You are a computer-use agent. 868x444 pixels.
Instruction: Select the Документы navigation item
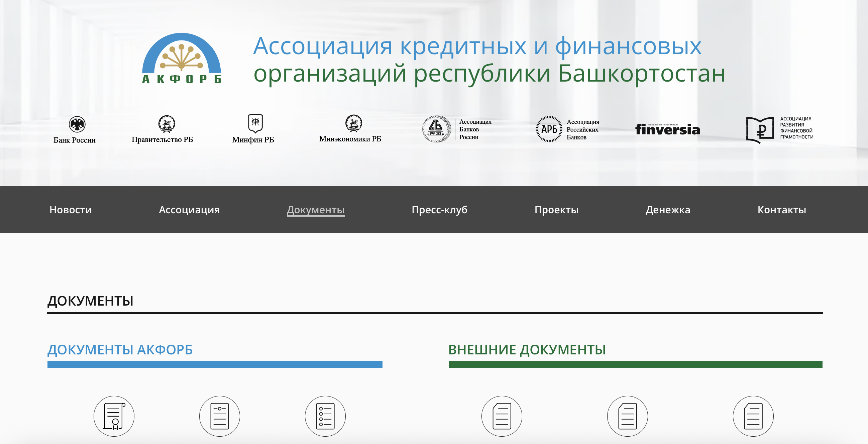point(315,210)
